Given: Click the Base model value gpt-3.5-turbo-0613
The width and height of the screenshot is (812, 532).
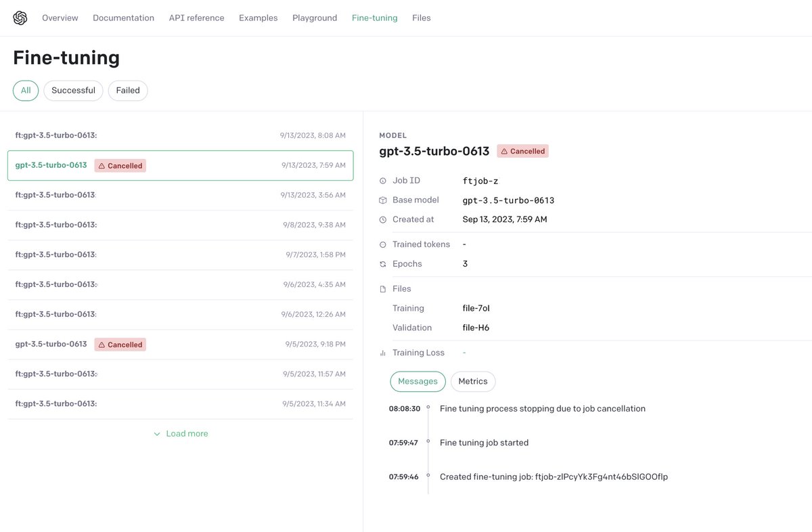Looking at the screenshot, I should [508, 200].
